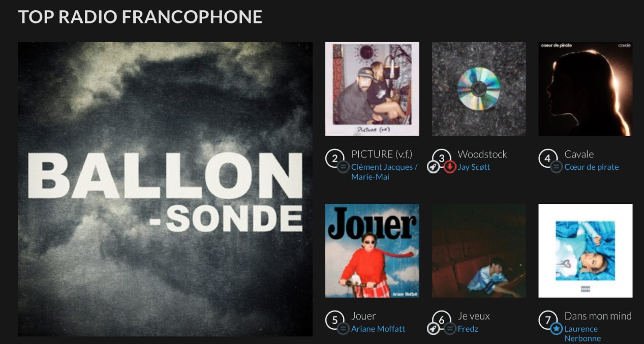Screen dimensions: 644x344
Task: Click the equal-sign icon beside Cœur de pirate
Action: (x=556, y=167)
